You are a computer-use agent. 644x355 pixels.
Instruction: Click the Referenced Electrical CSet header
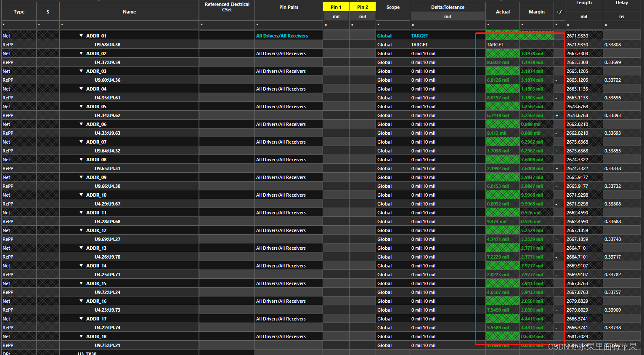point(227,7)
